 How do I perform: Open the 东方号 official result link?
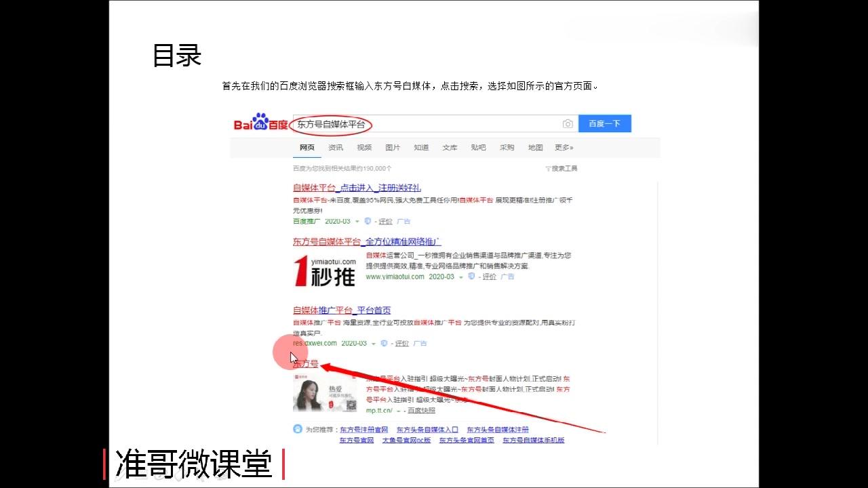(305, 364)
